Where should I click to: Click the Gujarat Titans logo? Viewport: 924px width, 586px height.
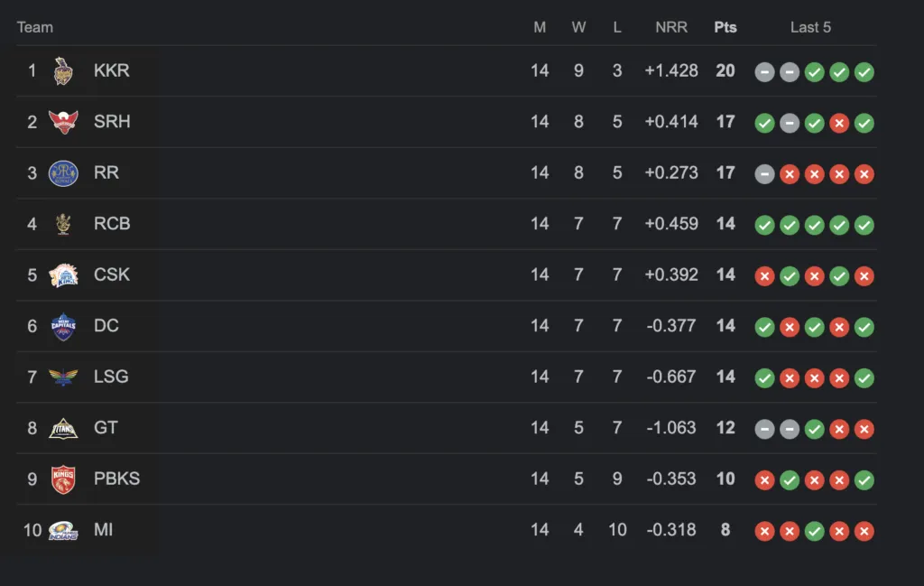[x=63, y=429]
